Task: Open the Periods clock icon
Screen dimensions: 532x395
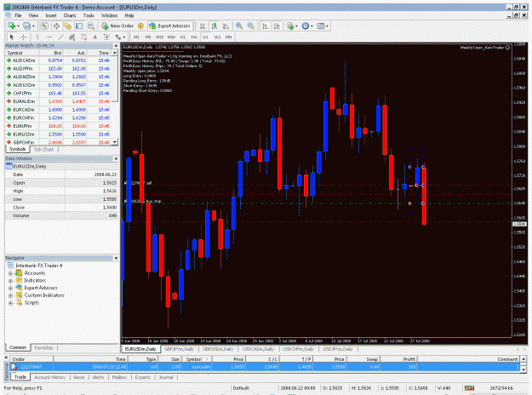Action: (306, 26)
